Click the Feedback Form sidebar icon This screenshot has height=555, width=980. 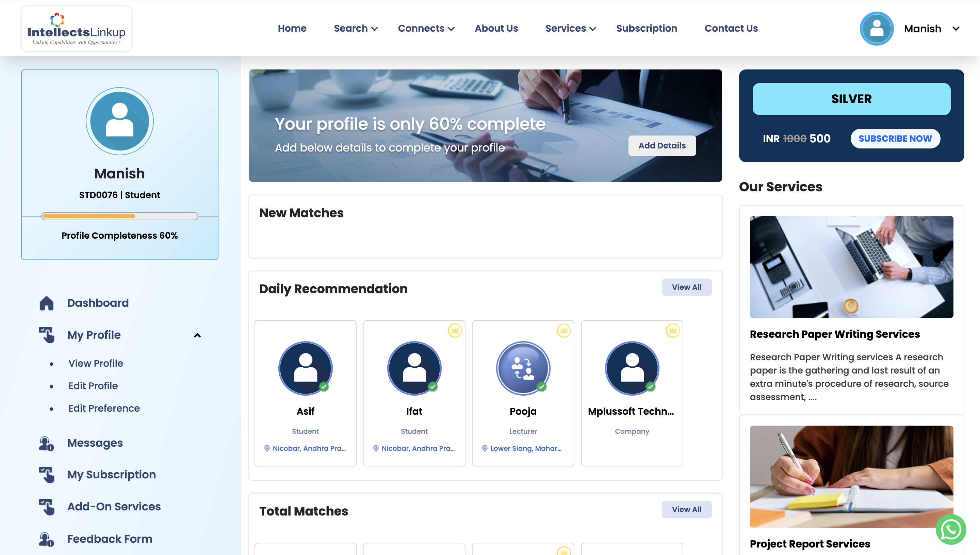click(x=47, y=539)
